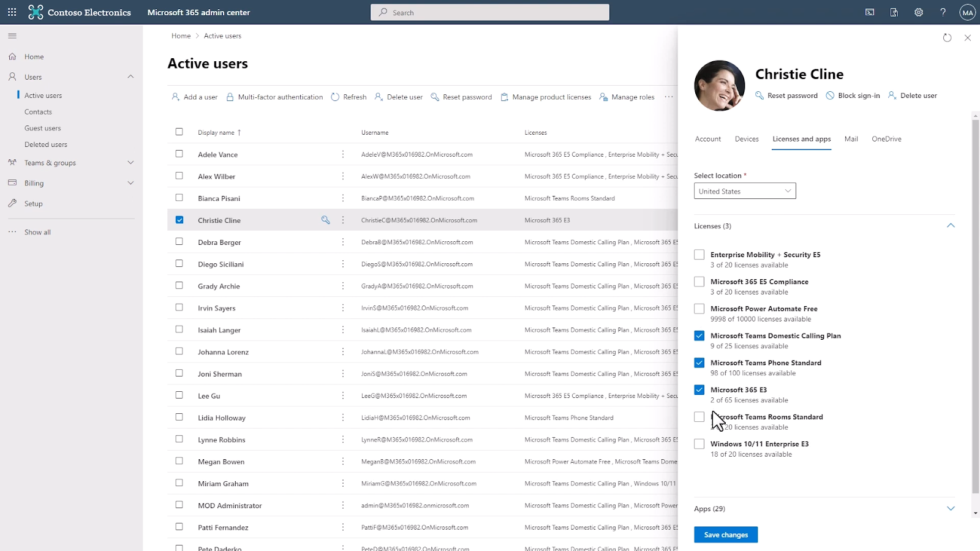Click the Refresh users list icon
This screenshot has width=980, height=551.
pyautogui.click(x=335, y=97)
